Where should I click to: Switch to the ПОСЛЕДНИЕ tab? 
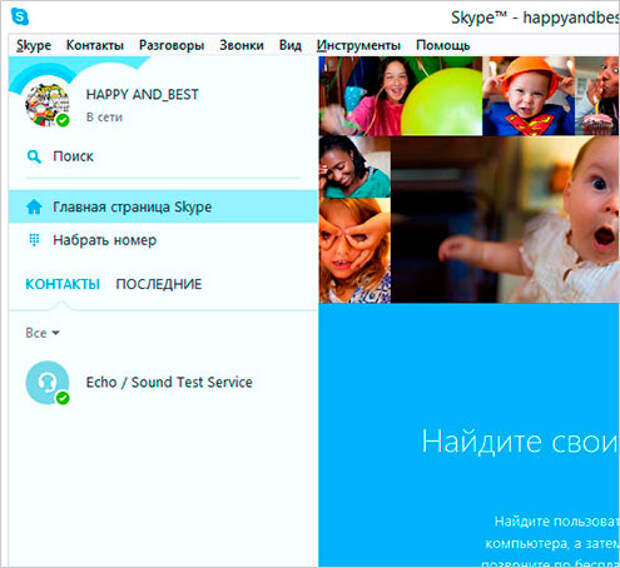(x=159, y=284)
